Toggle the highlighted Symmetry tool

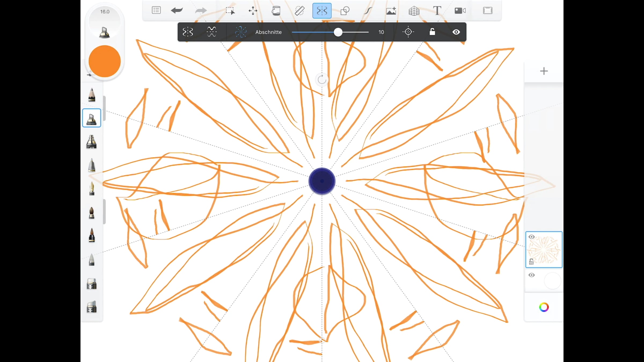322,10
